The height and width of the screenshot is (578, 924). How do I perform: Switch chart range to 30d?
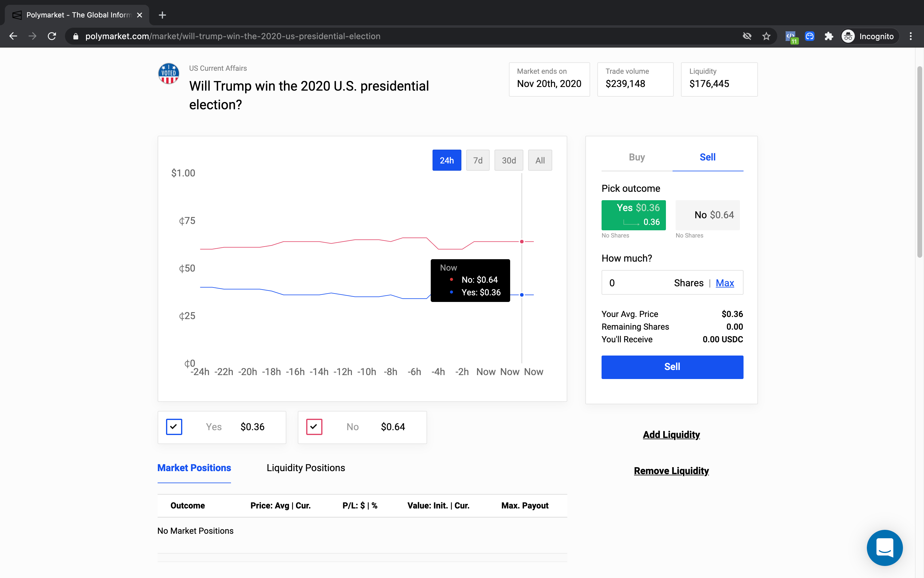(509, 160)
